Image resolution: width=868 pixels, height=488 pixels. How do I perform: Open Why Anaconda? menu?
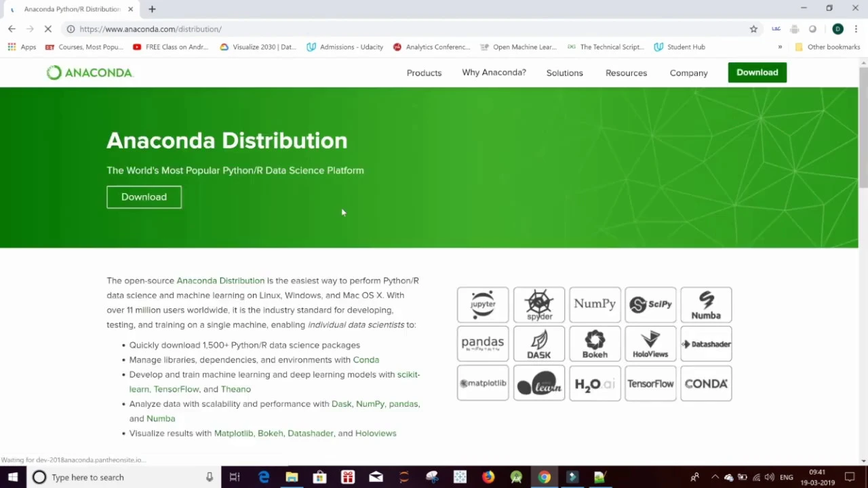[494, 73]
